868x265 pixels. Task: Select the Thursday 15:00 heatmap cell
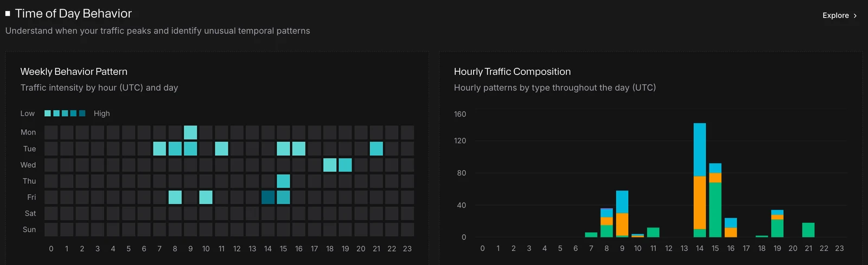click(283, 181)
